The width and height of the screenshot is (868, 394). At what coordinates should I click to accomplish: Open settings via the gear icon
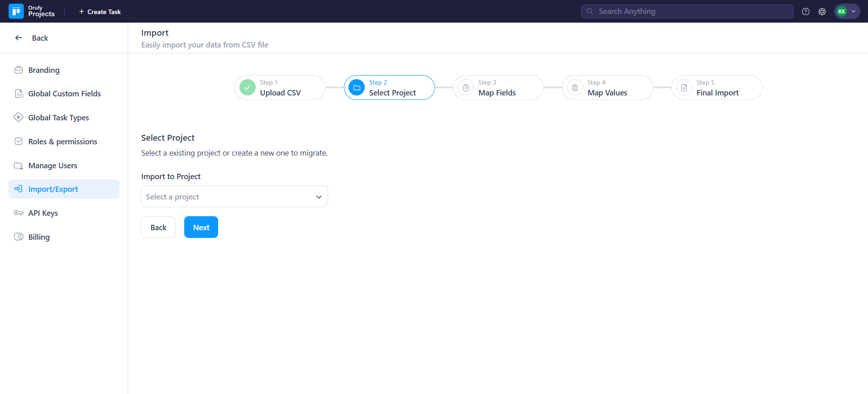(822, 12)
